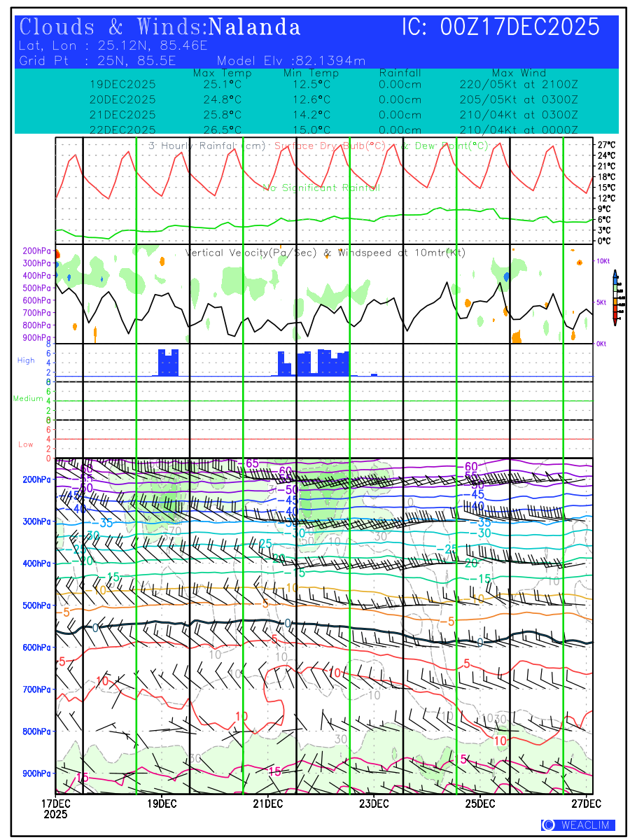Pick the 27DEC marker on the bottom time axis
The image size is (630, 840).
pyautogui.click(x=587, y=802)
